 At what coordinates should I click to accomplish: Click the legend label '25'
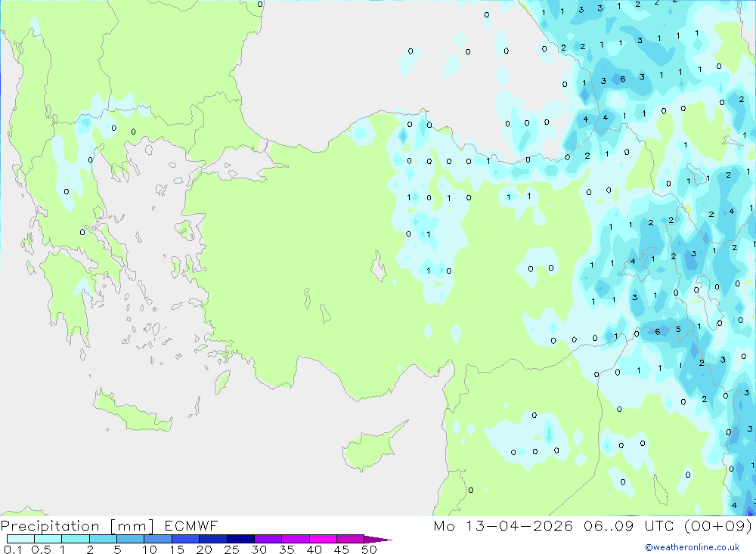pos(232,549)
